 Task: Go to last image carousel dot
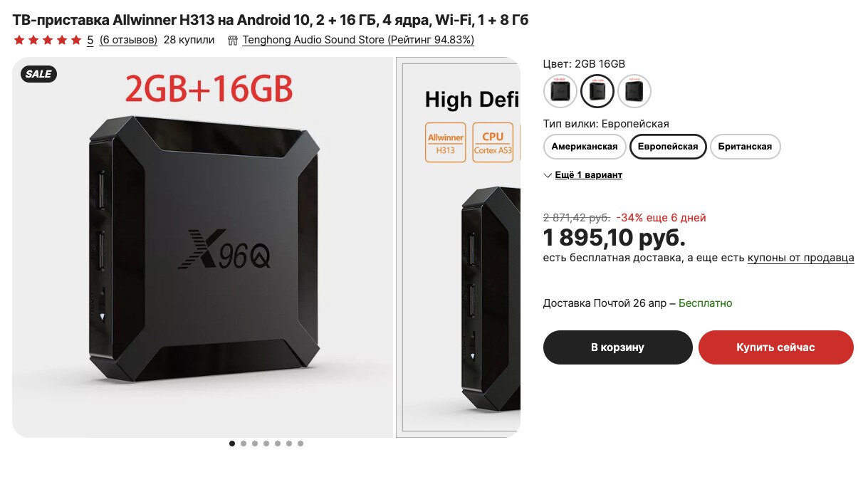[x=300, y=444]
